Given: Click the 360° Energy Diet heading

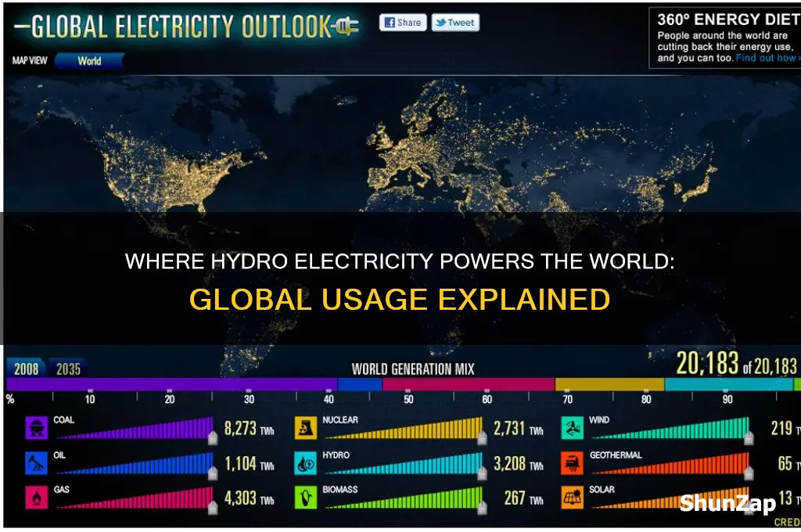Looking at the screenshot, I should coord(729,20).
